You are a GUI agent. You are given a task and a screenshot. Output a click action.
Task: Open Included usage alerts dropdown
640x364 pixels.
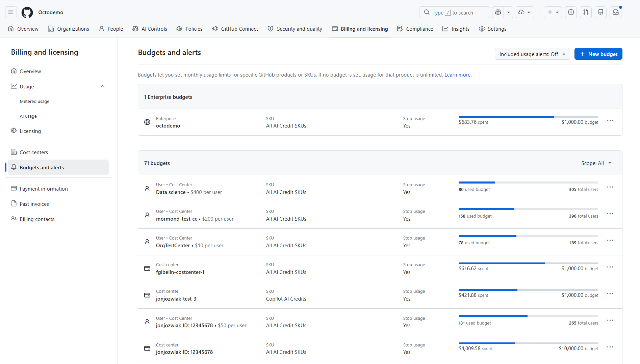(532, 54)
